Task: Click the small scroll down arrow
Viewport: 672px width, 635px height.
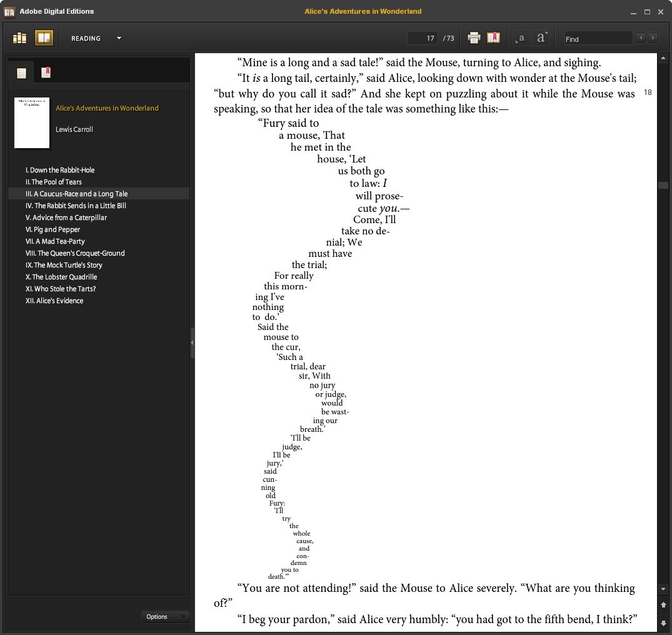Action: click(x=663, y=589)
